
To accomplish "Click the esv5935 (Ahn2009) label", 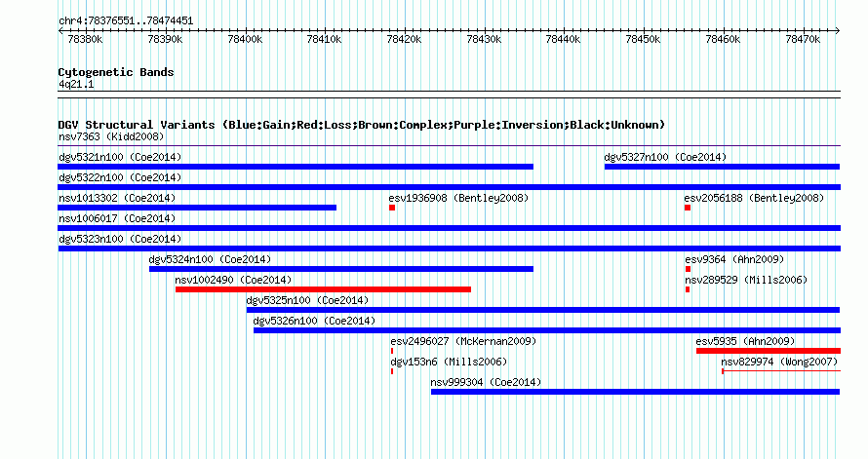I will pyautogui.click(x=745, y=341).
